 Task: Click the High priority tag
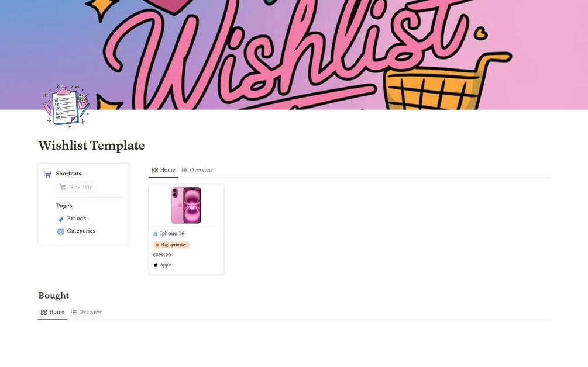pos(171,245)
